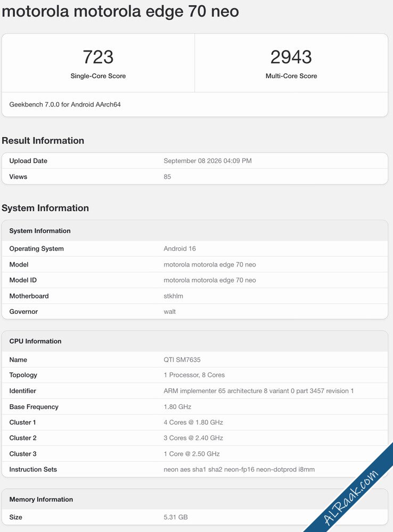Click the Result Information heading
Viewport: 393px width, 532px height.
point(43,140)
